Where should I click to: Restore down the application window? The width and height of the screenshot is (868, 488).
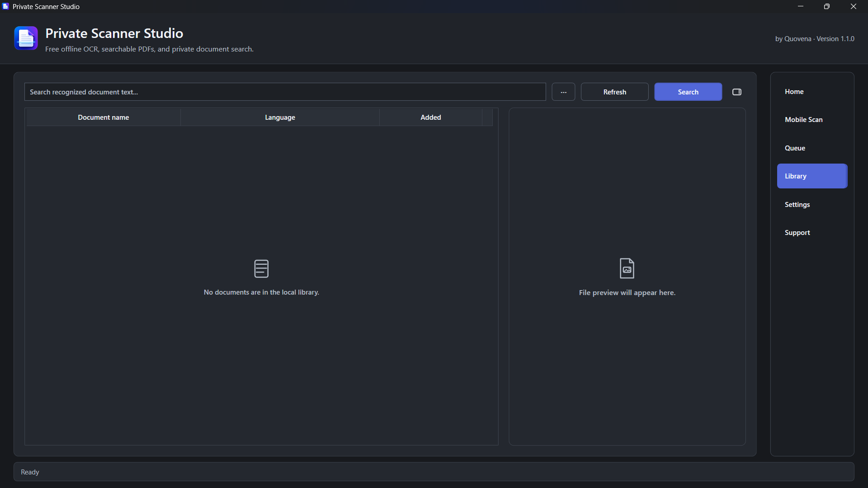[x=827, y=6]
